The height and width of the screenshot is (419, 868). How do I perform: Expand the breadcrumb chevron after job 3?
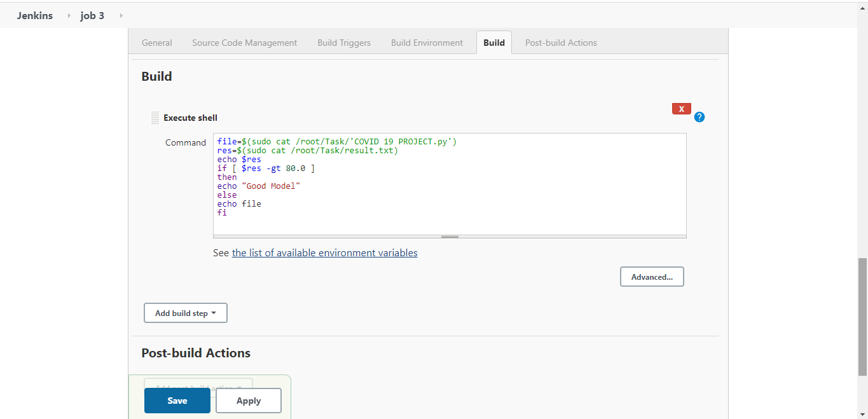120,15
